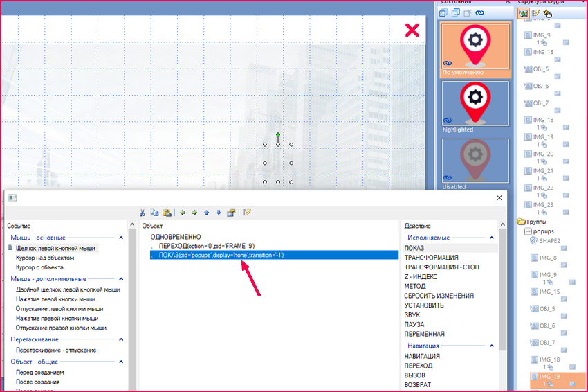Choose the СБРОСИТЬ ИЗМЕНЕНИЯ action
This screenshot has height=392, width=588.
click(439, 296)
